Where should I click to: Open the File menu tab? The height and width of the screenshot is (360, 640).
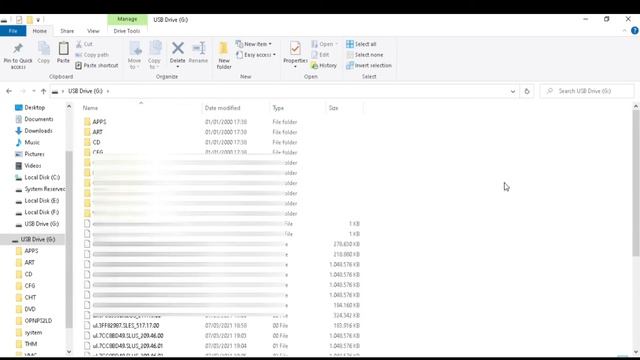13,31
